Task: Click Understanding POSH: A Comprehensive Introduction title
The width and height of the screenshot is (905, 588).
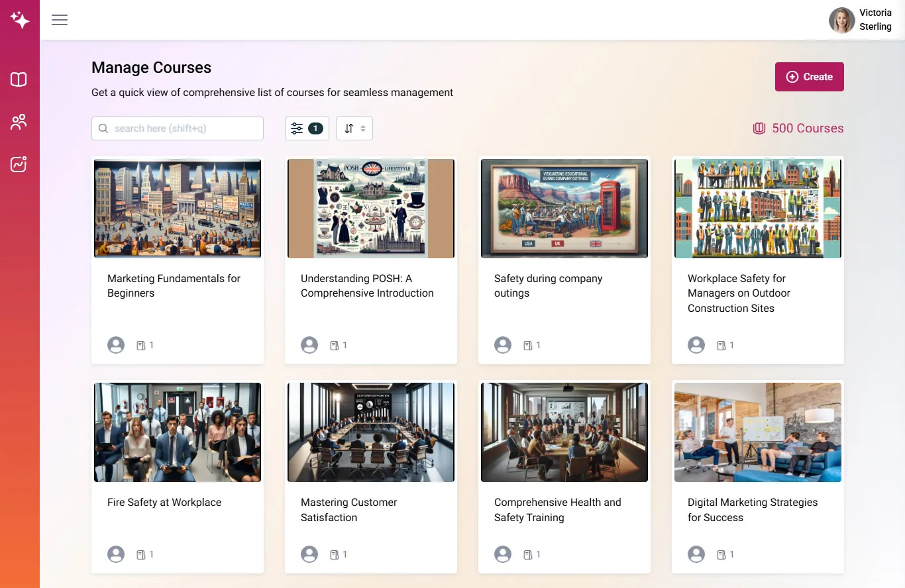Action: click(x=367, y=286)
